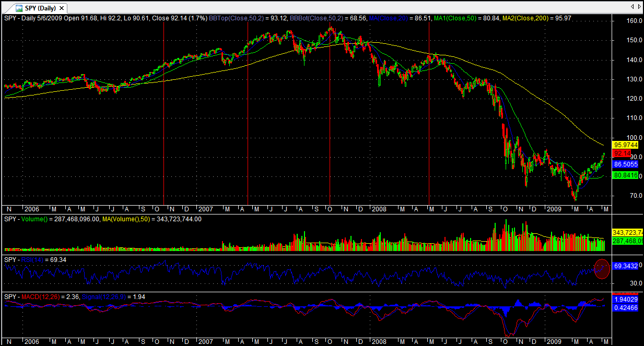Click the green 80.8418 price label

coord(626,175)
